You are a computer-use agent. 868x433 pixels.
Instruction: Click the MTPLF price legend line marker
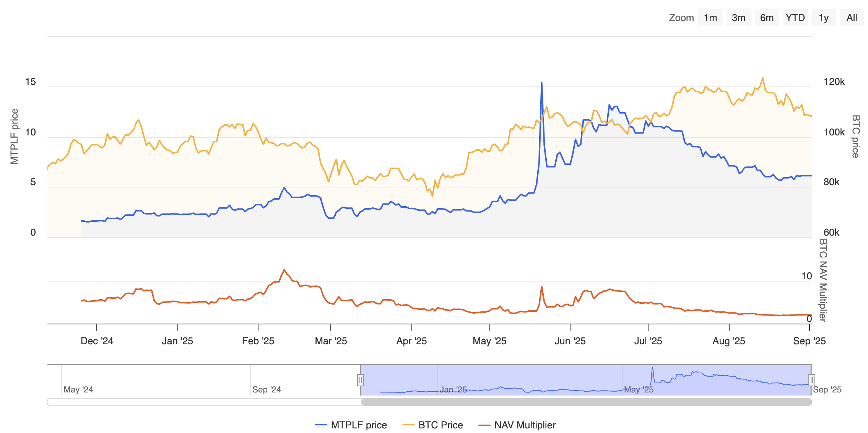(322, 425)
